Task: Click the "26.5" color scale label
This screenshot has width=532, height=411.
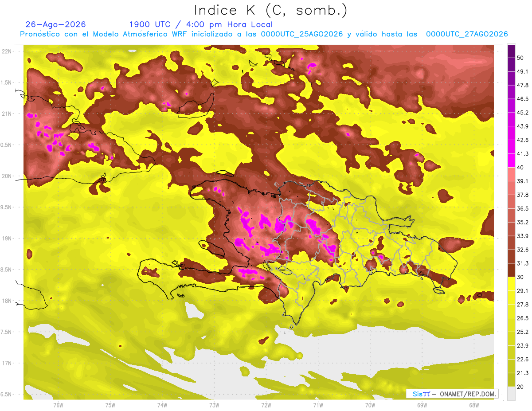Action: click(523, 318)
